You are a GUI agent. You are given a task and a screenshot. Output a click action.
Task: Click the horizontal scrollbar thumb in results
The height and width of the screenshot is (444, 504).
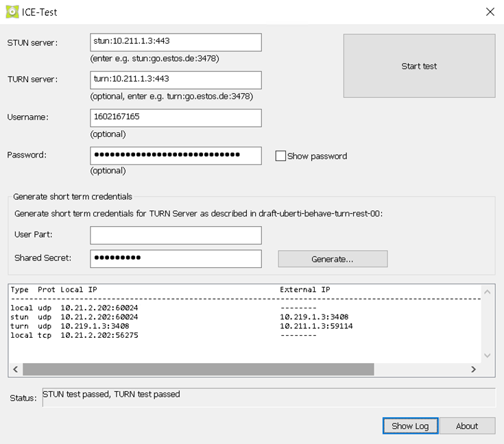pos(198,369)
